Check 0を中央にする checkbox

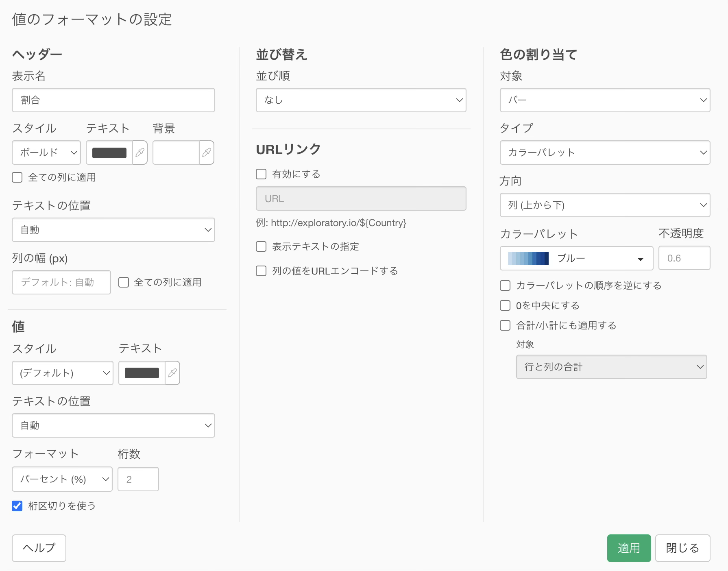[505, 305]
